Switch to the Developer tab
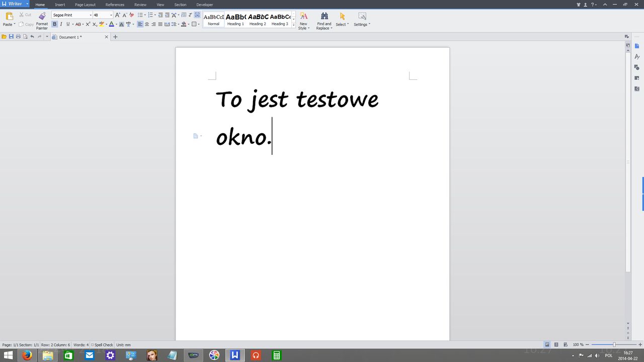 [x=205, y=5]
